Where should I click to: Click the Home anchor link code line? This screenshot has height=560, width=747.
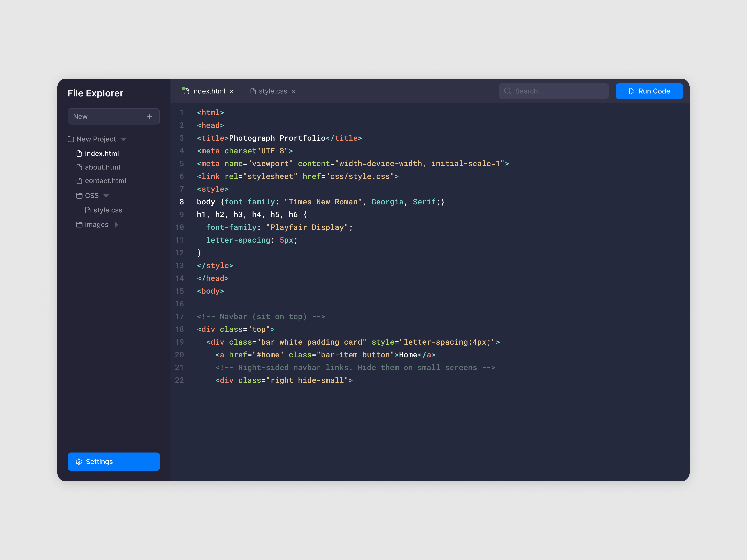[326, 355]
